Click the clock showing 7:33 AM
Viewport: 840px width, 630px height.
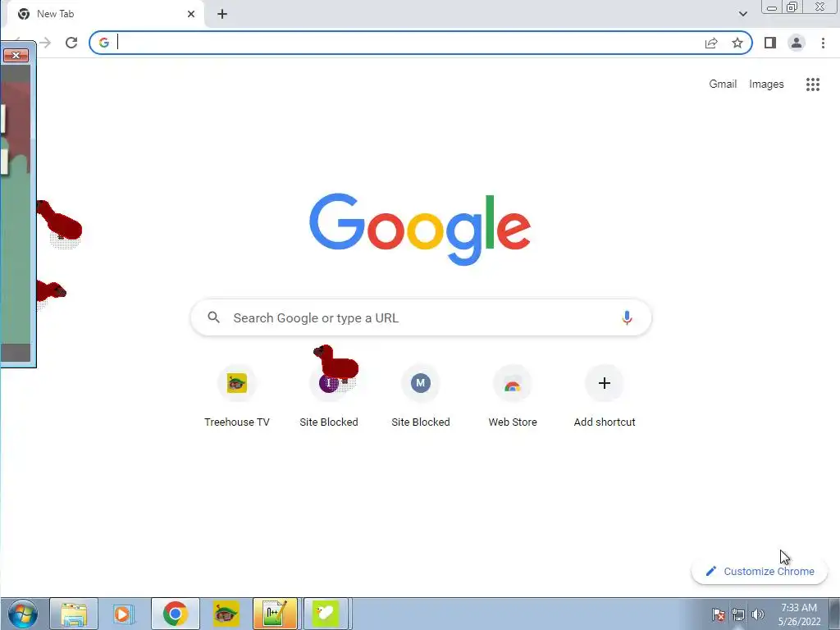click(799, 614)
